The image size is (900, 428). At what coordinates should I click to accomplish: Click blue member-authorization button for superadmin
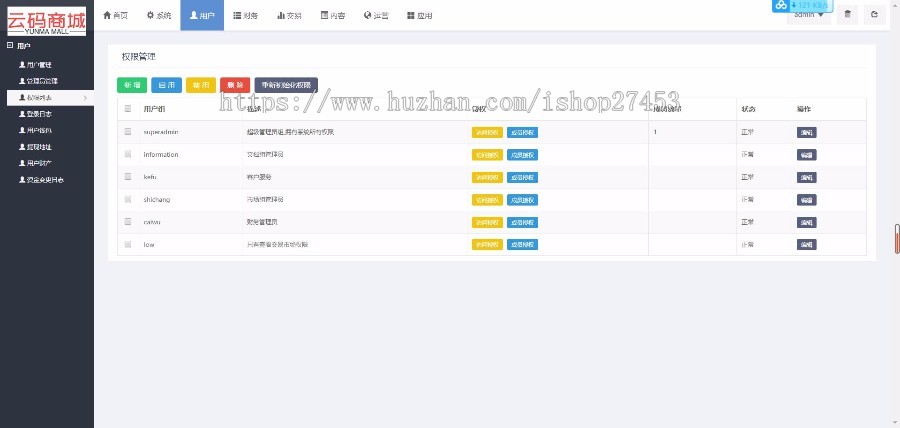(522, 133)
